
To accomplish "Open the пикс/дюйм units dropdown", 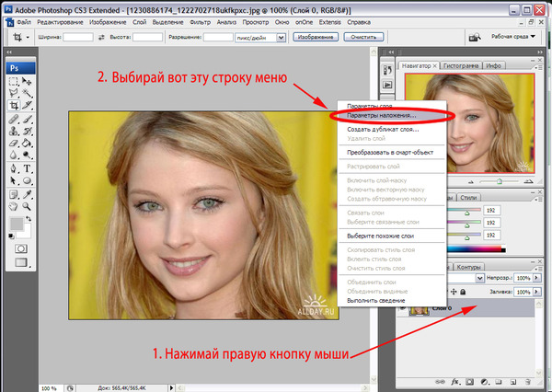I will click(x=281, y=38).
